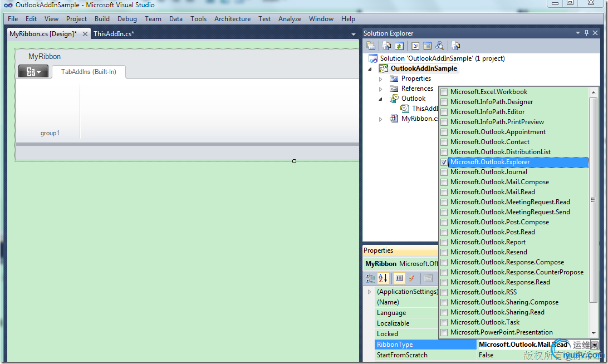
Task: Click the References folder icon in tree
Action: [x=394, y=88]
